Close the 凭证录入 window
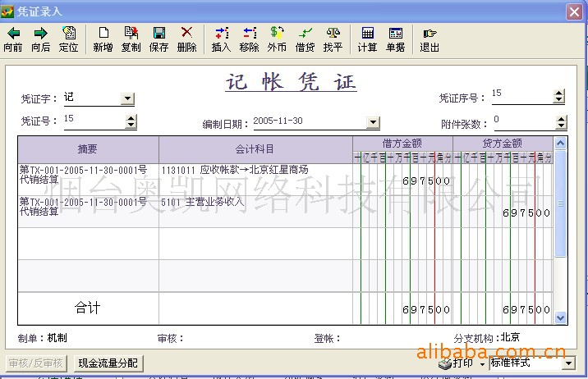This screenshot has height=379, width=588. pos(574,11)
